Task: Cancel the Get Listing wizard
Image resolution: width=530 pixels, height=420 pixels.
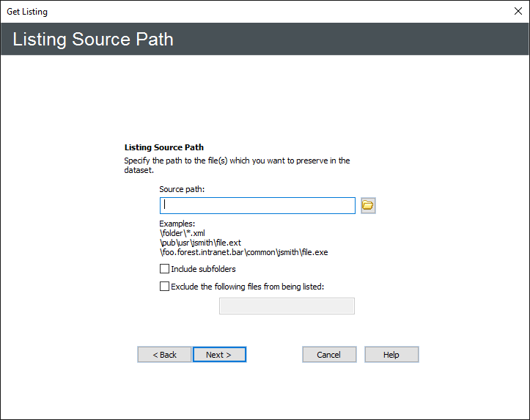Action: pos(329,355)
